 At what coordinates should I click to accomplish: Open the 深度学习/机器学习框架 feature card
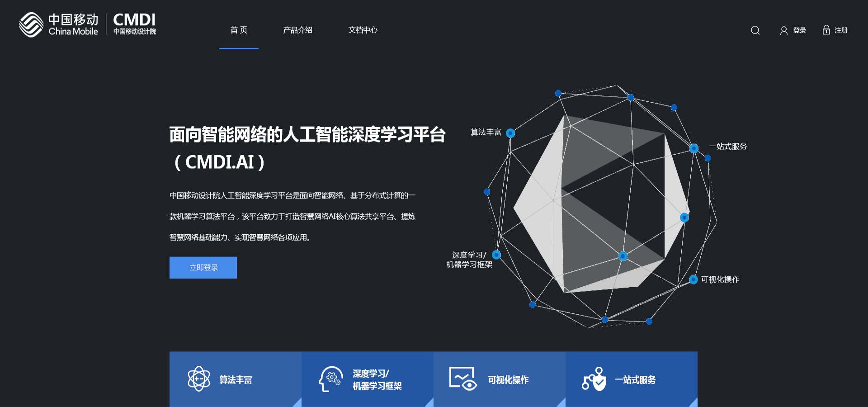(x=368, y=379)
